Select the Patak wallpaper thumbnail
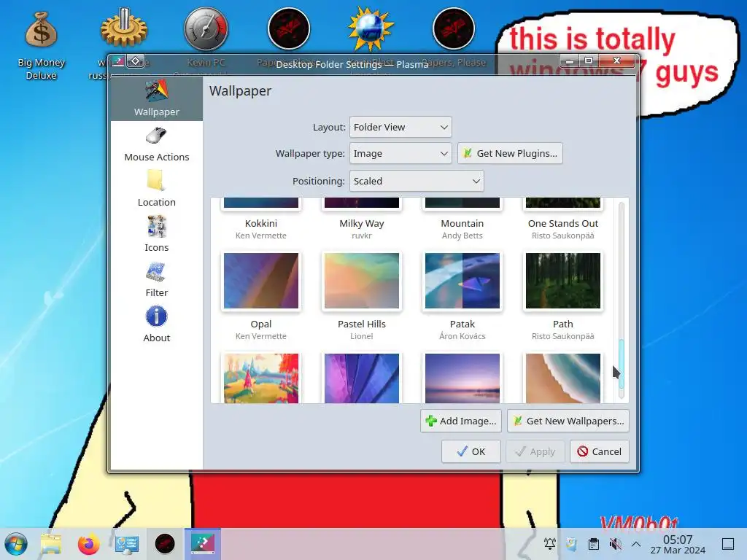Viewport: 747px width, 560px height. 462,281
